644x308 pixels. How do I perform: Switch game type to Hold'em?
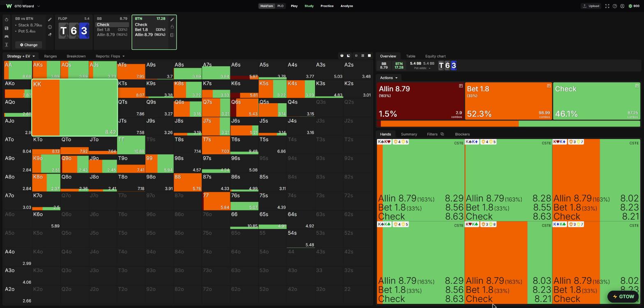pyautogui.click(x=267, y=6)
